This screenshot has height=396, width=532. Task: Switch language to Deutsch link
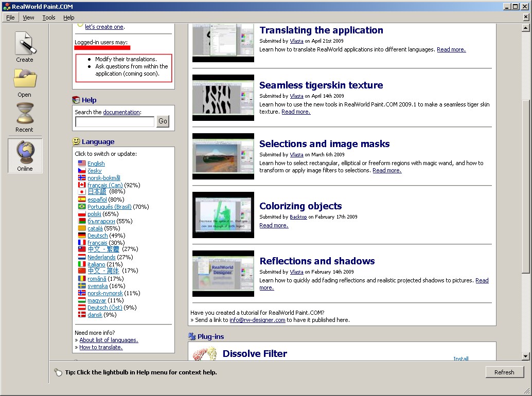(x=97, y=236)
